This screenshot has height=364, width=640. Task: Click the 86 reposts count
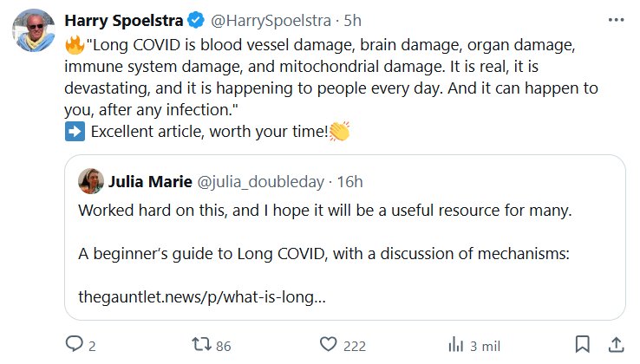(x=223, y=346)
